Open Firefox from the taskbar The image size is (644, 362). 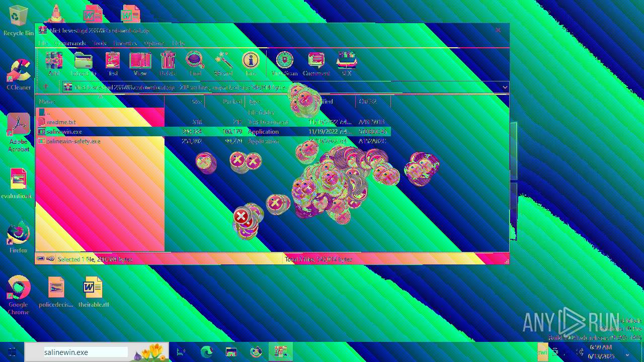pos(256,352)
